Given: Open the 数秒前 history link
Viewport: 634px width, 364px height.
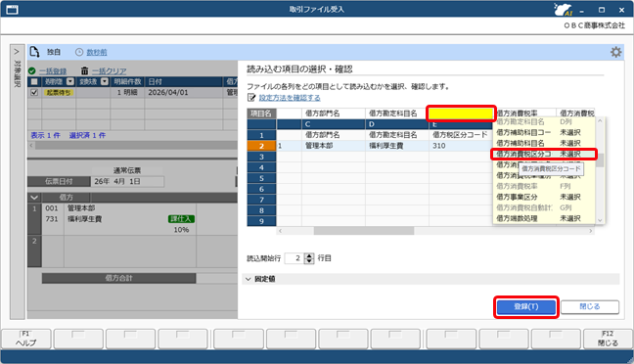Looking at the screenshot, I should pos(97,52).
